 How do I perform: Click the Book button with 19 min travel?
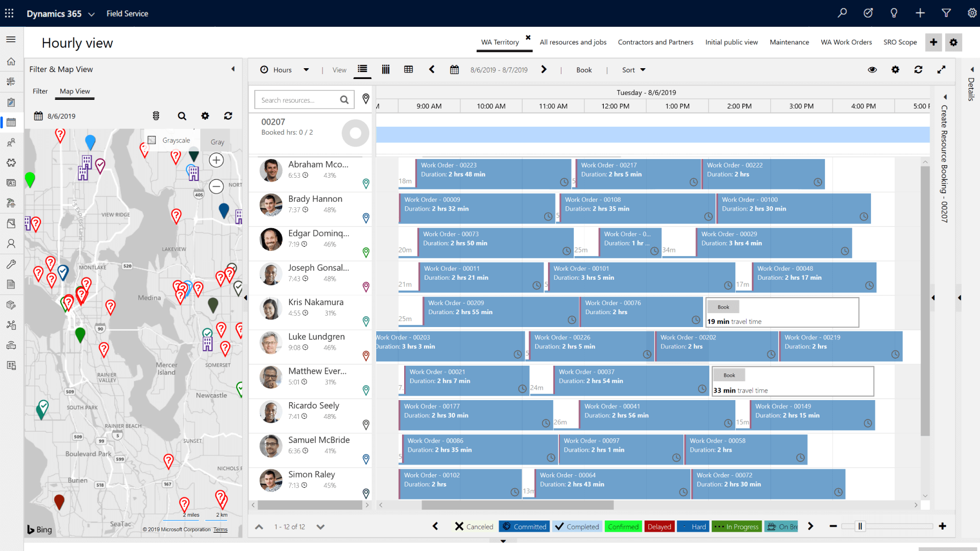[x=723, y=306]
